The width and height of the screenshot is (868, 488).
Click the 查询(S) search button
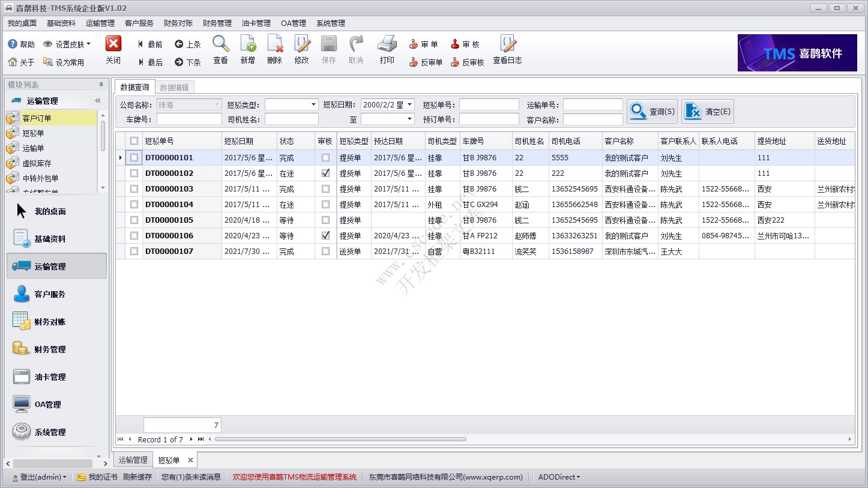[x=652, y=112]
